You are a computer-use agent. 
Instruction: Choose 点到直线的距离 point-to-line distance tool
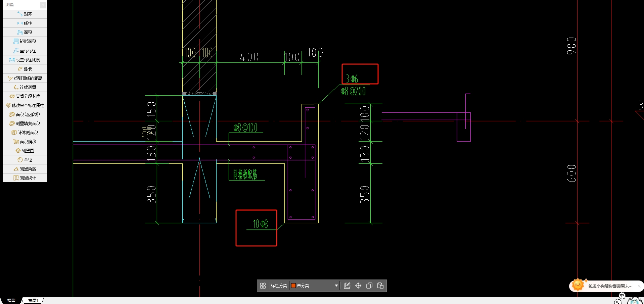click(x=25, y=78)
